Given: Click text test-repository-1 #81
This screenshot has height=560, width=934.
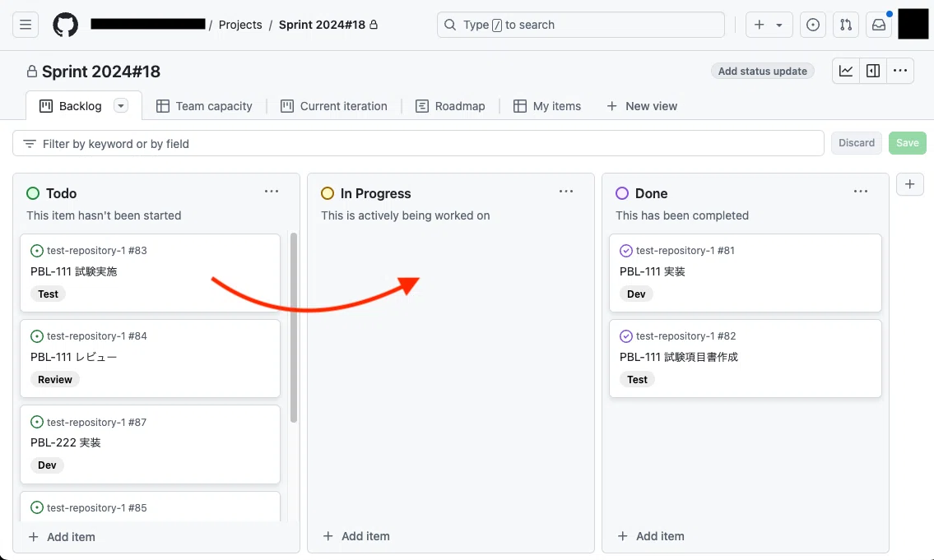Looking at the screenshot, I should pyautogui.click(x=685, y=251).
